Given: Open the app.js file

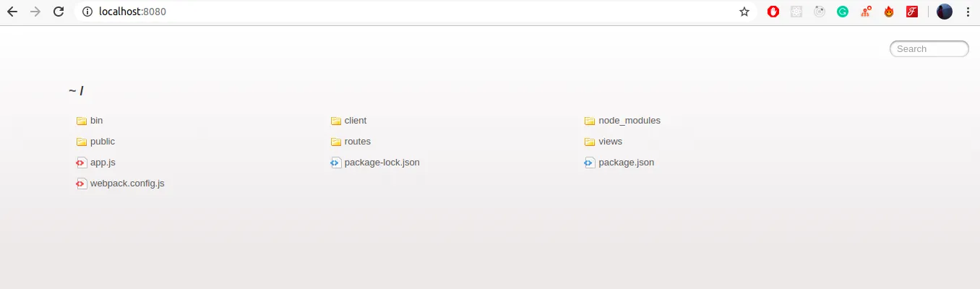Looking at the screenshot, I should click(102, 163).
